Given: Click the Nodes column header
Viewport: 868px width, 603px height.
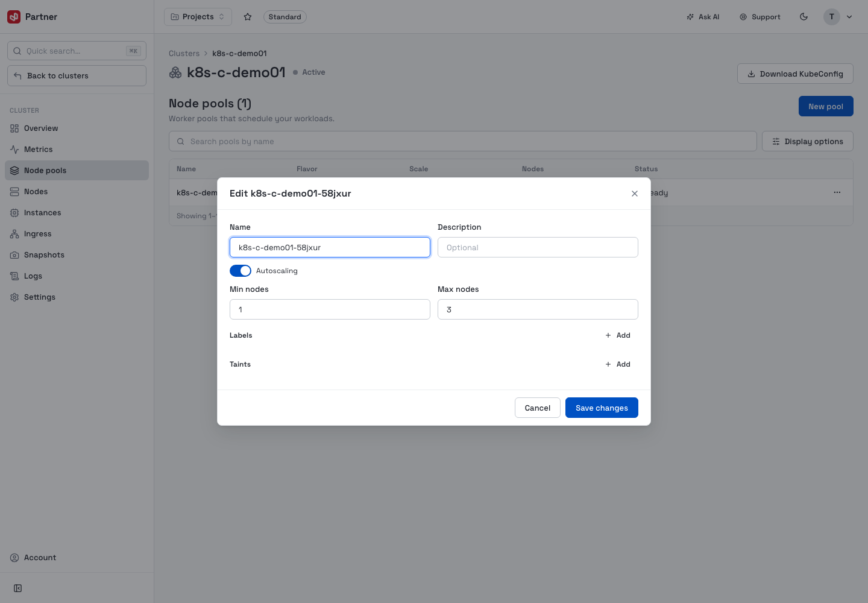Looking at the screenshot, I should [x=533, y=169].
